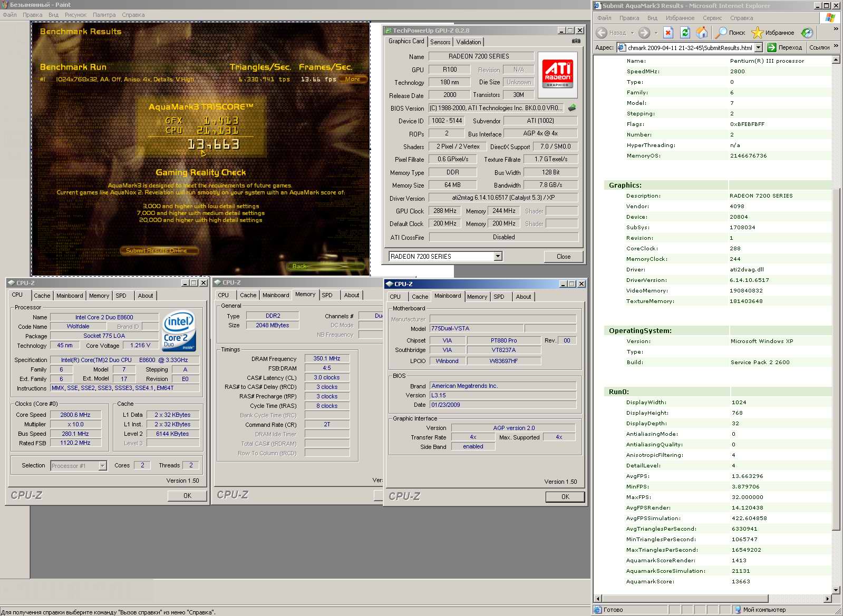Click the AquamarkScore value 13663 in results page

click(741, 582)
